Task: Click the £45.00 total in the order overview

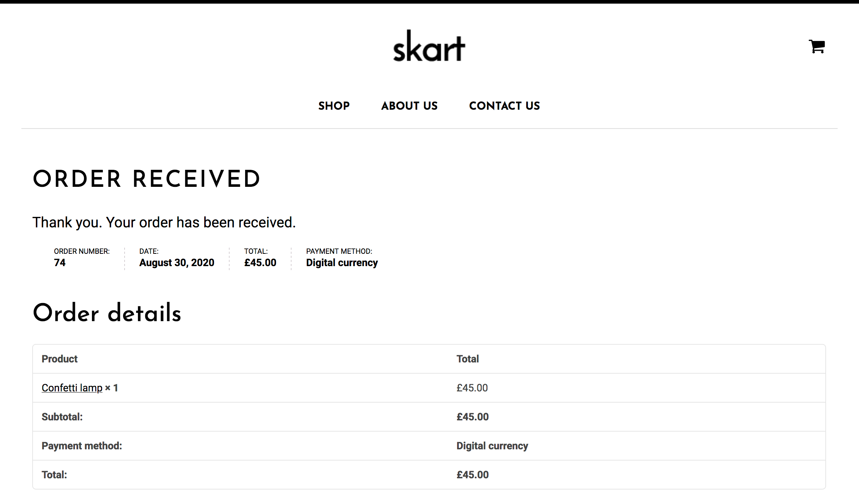Action: pos(260,262)
